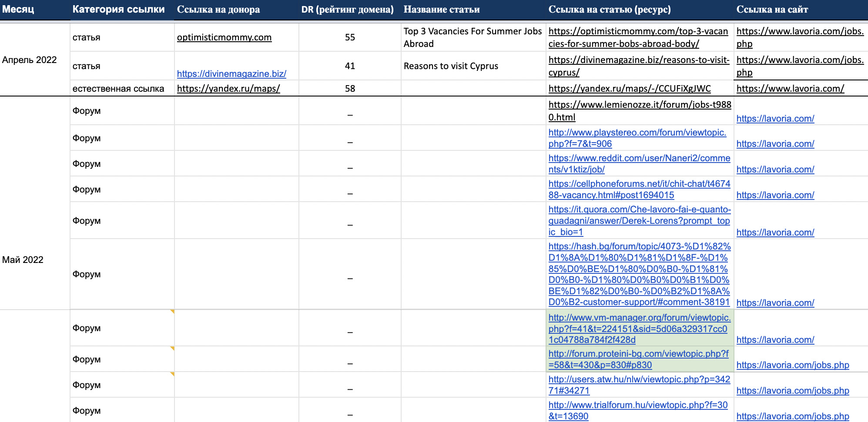Open the trialforum.hu viewtopic link

click(638, 410)
